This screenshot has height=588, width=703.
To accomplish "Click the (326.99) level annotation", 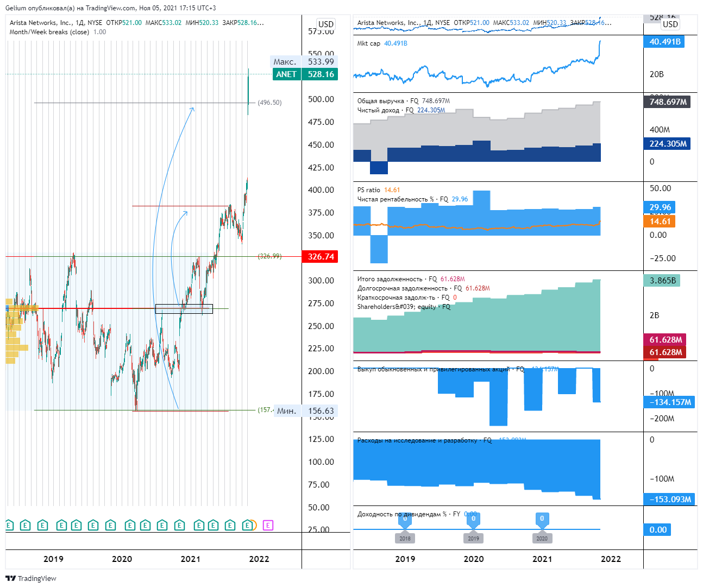I will coord(269,256).
